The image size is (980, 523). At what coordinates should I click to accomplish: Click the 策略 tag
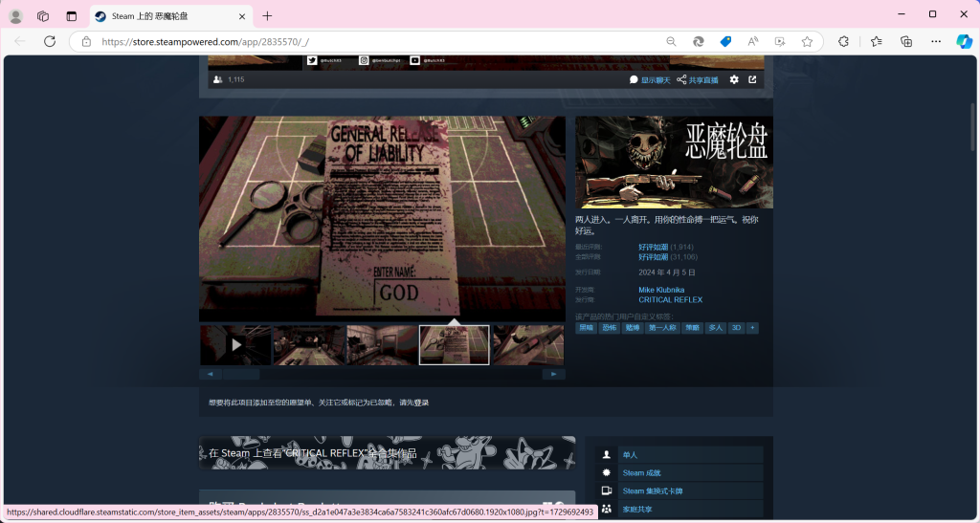pyautogui.click(x=692, y=328)
